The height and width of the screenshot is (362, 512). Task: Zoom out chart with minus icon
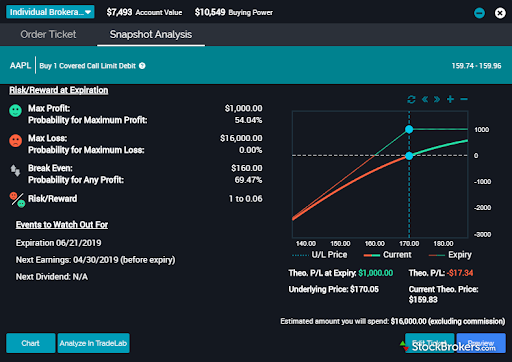pyautogui.click(x=464, y=99)
